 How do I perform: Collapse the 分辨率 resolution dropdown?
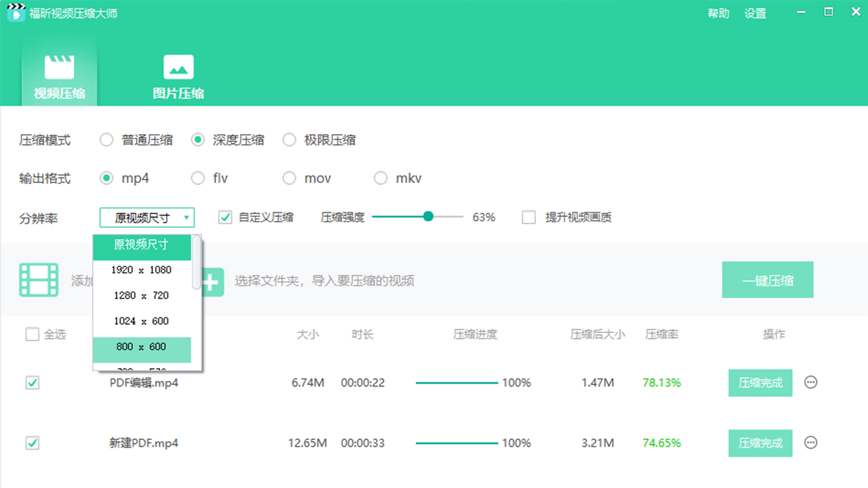[x=147, y=218]
